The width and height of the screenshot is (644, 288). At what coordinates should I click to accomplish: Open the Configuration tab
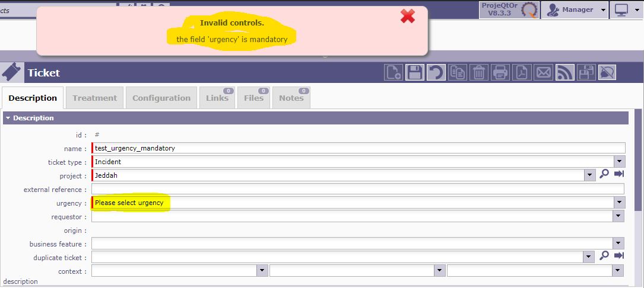tap(161, 98)
